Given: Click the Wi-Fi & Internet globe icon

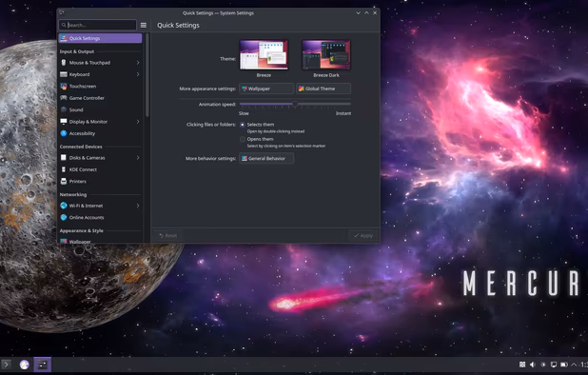Looking at the screenshot, I should [x=64, y=206].
